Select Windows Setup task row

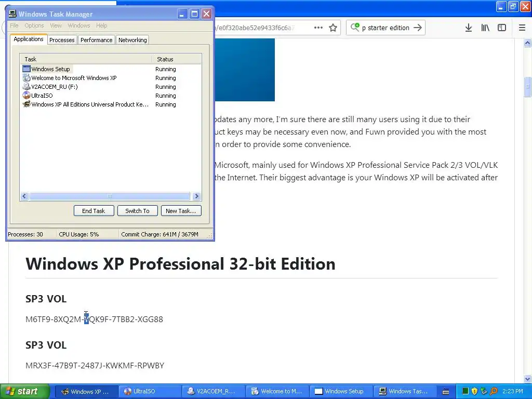coord(111,69)
